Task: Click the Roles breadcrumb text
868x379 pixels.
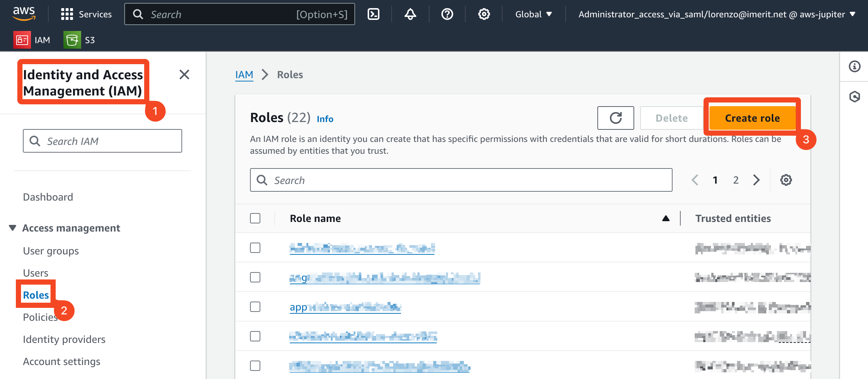Action: (x=290, y=74)
